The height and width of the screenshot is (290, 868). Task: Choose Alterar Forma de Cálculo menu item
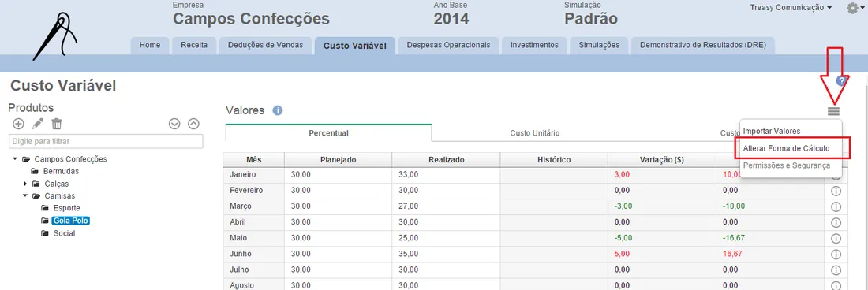coord(786,149)
